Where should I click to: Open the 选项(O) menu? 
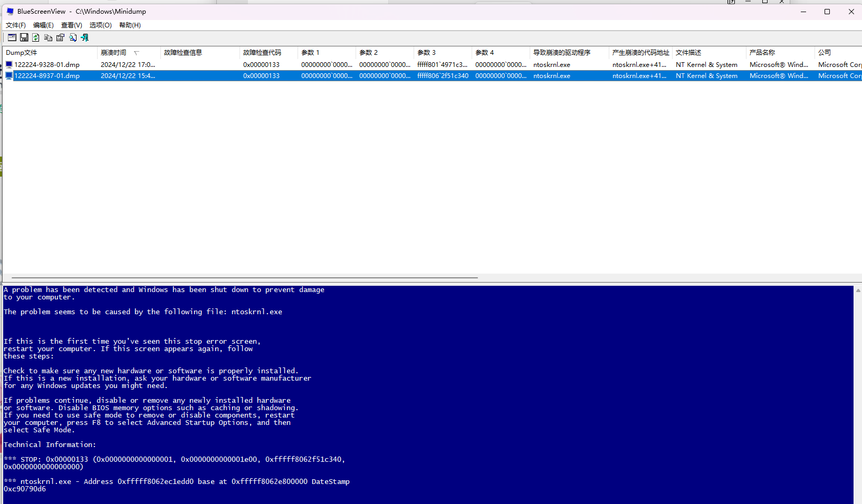click(x=100, y=25)
